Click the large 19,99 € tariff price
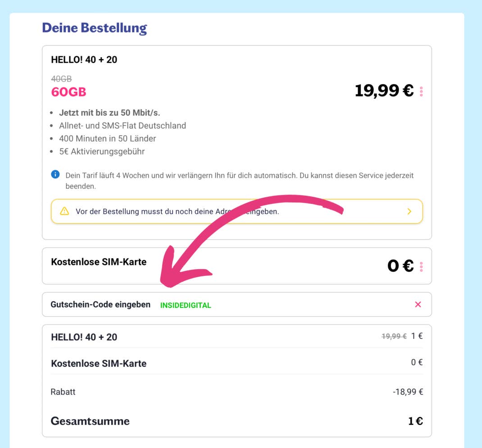Image resolution: width=482 pixels, height=448 pixels. click(384, 91)
